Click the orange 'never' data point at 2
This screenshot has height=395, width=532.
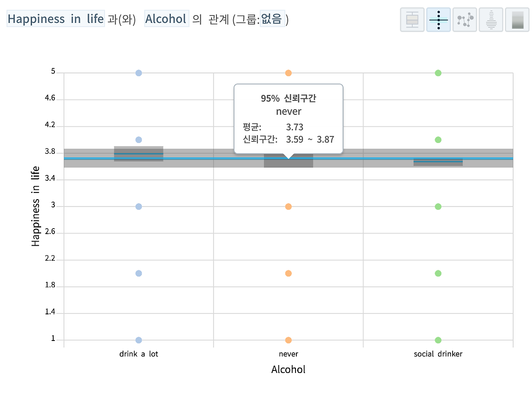288,273
